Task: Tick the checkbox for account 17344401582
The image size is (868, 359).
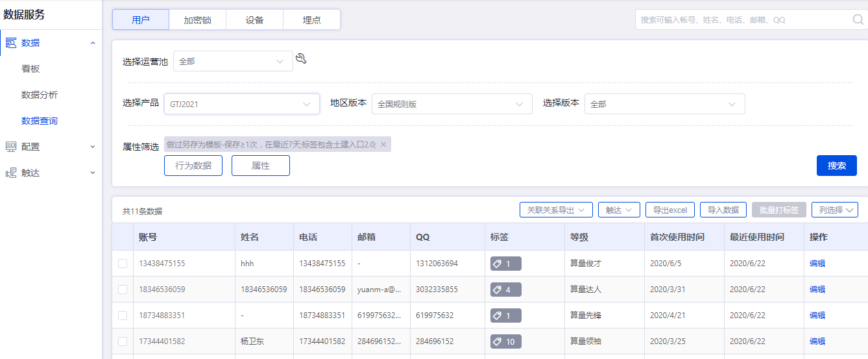Action: click(123, 341)
